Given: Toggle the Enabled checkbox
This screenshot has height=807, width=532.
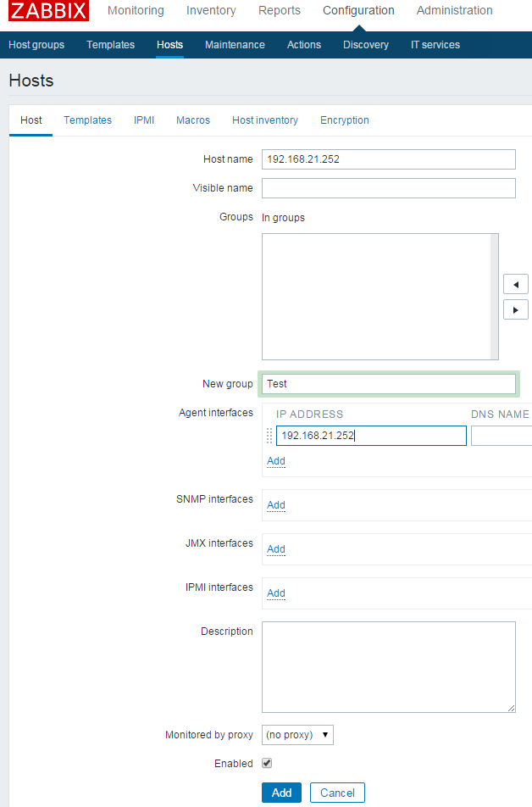Looking at the screenshot, I should (x=267, y=763).
